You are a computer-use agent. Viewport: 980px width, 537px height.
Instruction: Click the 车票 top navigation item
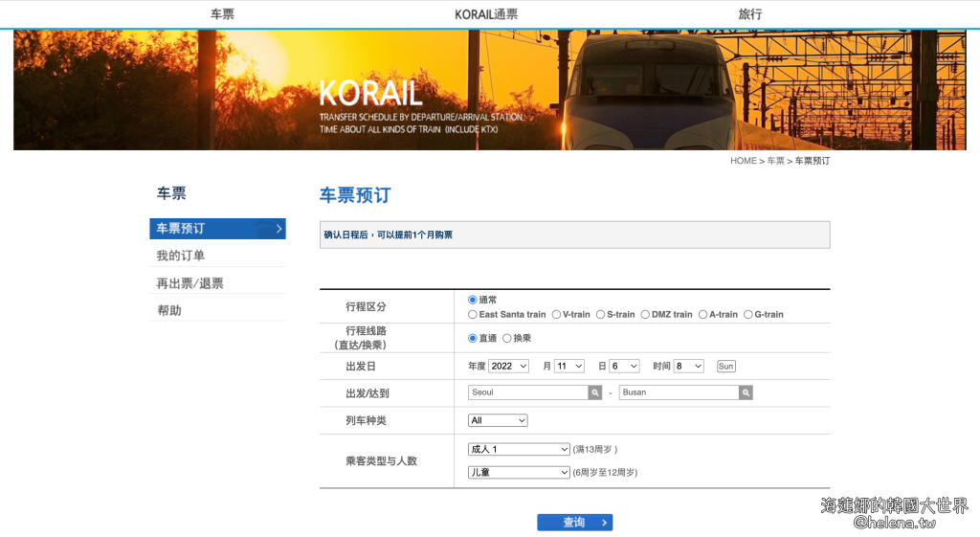222,14
